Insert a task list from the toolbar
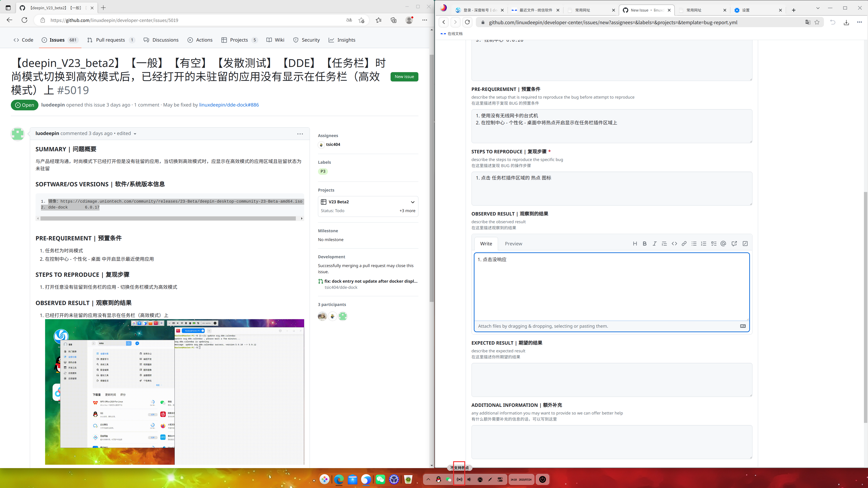Image resolution: width=868 pixels, height=488 pixels. click(x=713, y=243)
